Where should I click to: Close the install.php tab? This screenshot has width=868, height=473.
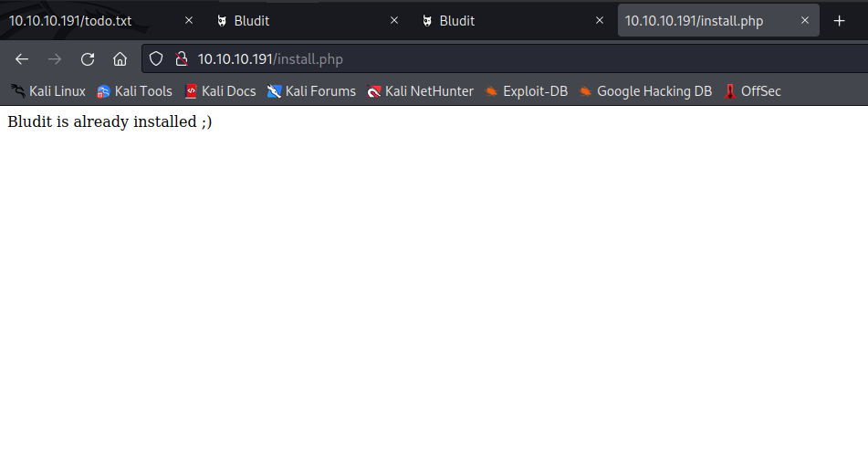[805, 21]
